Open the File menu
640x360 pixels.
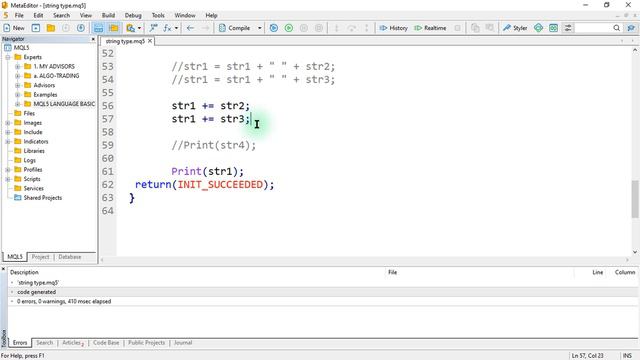point(19,15)
